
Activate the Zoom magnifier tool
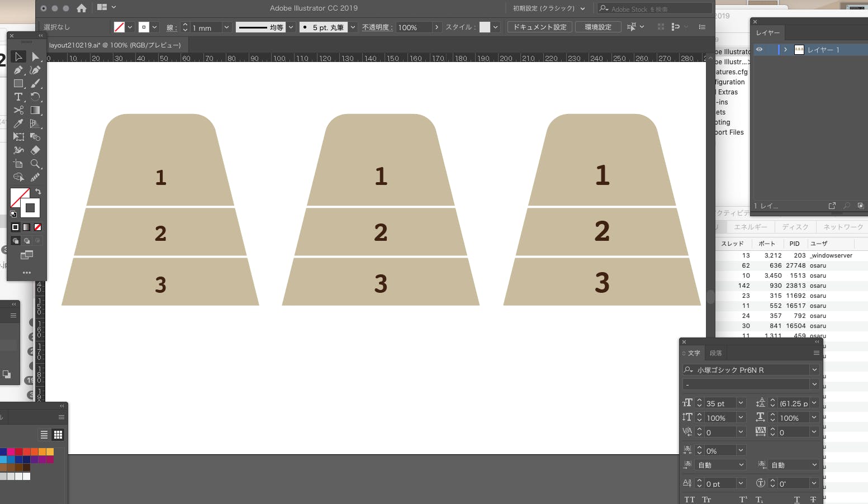35,164
